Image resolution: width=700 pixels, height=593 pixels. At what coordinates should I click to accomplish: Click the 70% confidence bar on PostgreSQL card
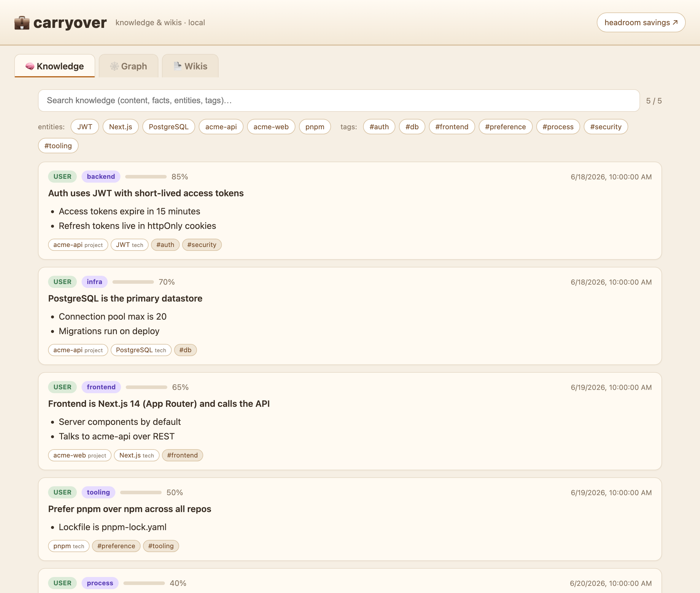point(133,282)
